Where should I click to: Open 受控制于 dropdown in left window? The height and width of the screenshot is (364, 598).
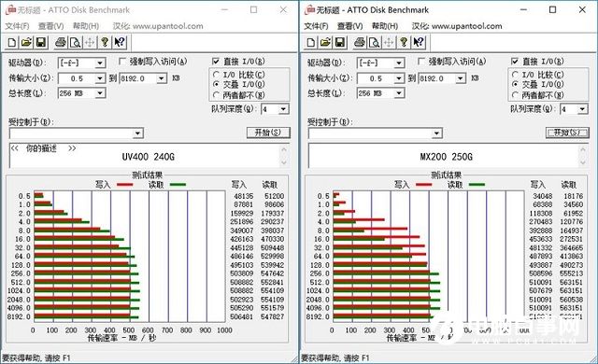[138, 133]
